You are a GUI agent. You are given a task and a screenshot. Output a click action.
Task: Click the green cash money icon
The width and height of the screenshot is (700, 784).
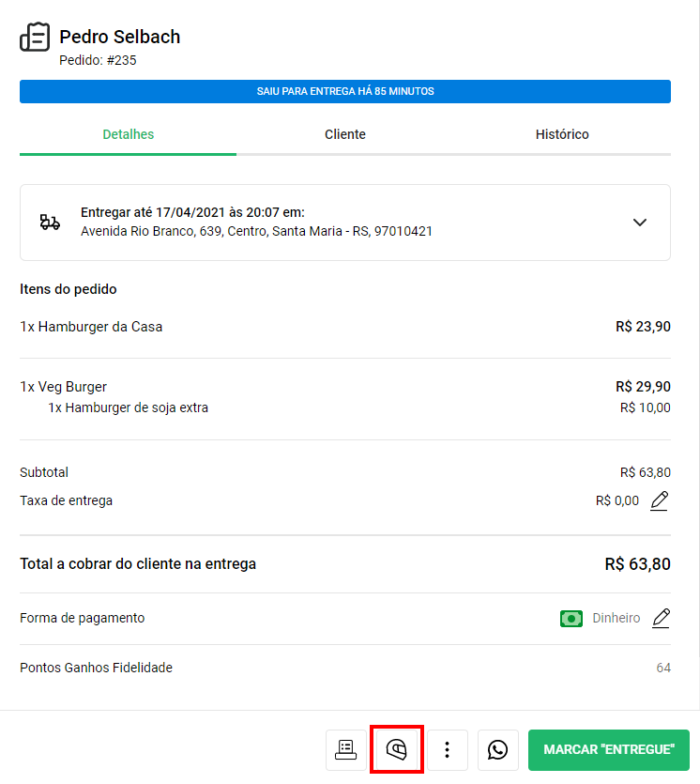pyautogui.click(x=571, y=619)
